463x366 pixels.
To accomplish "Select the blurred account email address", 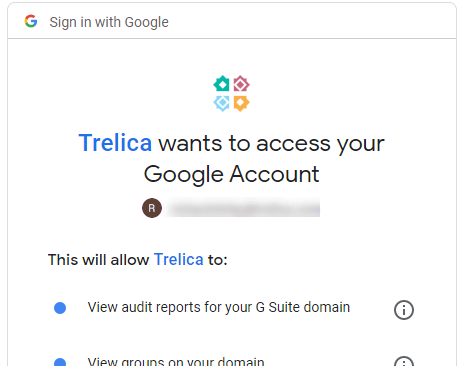I will 243,208.
